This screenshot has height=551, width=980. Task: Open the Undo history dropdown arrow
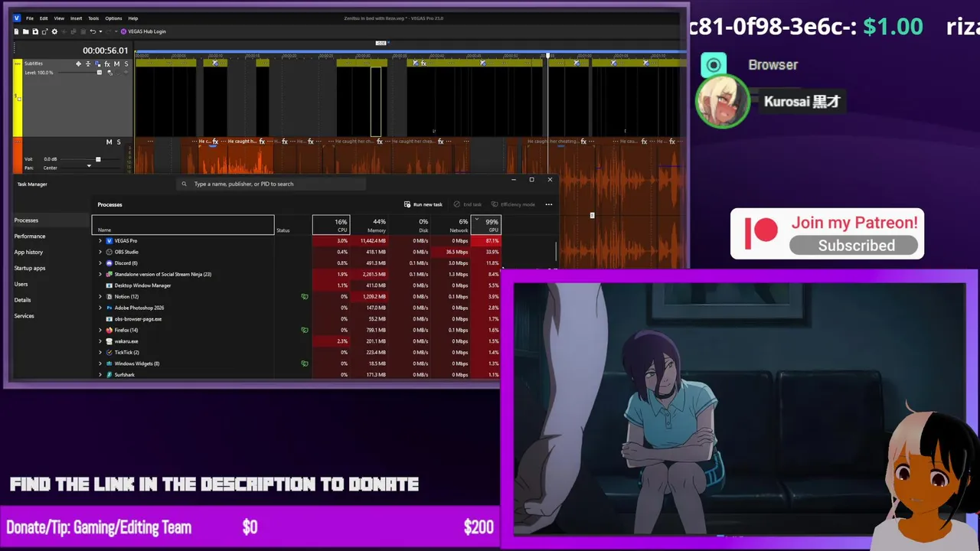[101, 31]
